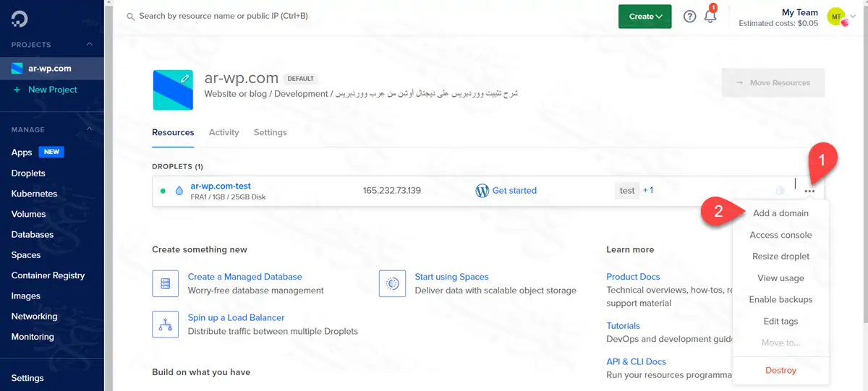This screenshot has height=391, width=868.
Task: Click the test tag on droplet
Action: [x=627, y=191]
